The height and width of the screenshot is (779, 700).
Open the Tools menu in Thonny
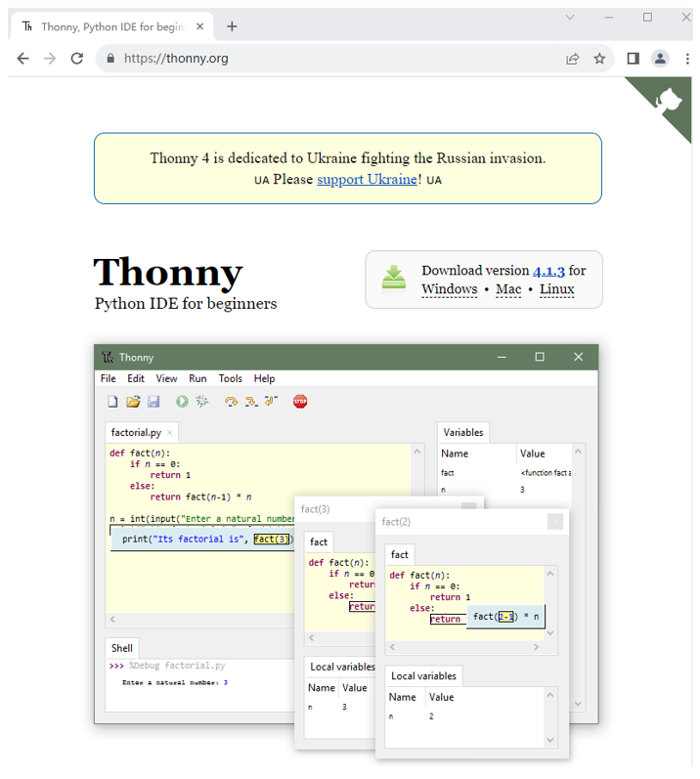pyautogui.click(x=231, y=378)
